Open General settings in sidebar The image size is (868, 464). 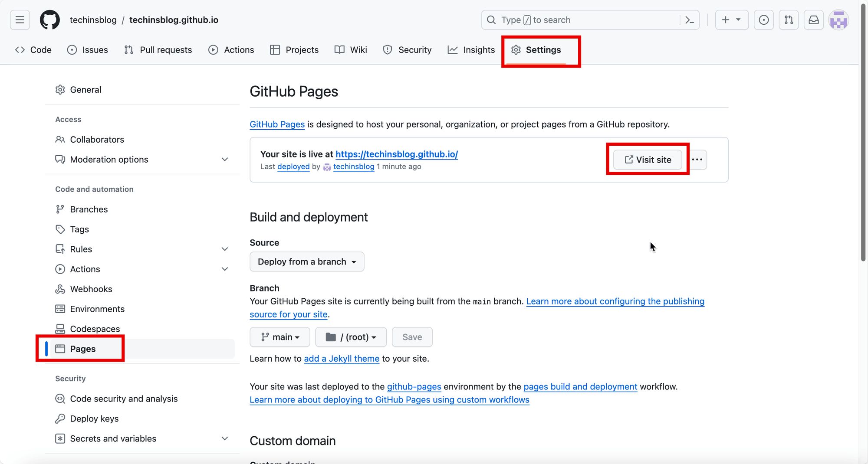(x=142, y=90)
